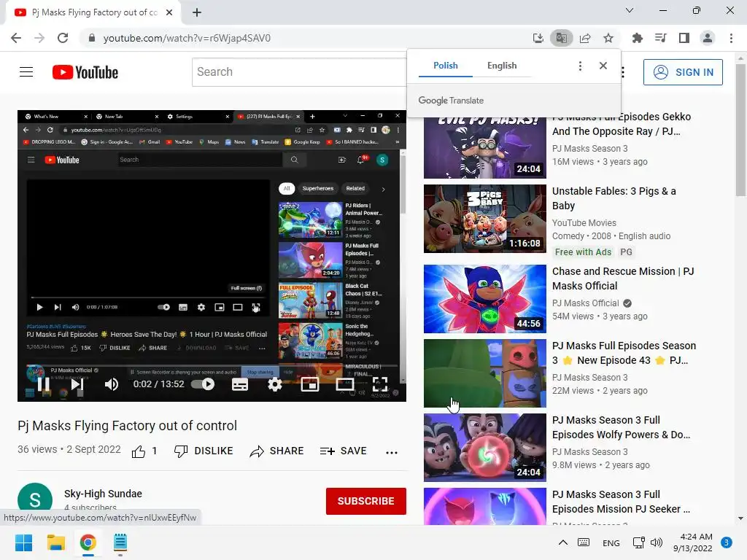Click the URL address bar

pyautogui.click(x=305, y=38)
